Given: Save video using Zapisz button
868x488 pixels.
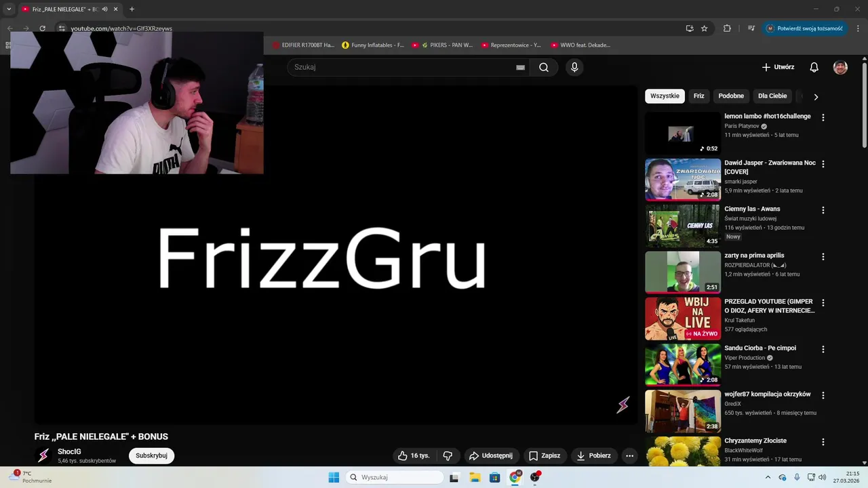Looking at the screenshot, I should tap(545, 455).
